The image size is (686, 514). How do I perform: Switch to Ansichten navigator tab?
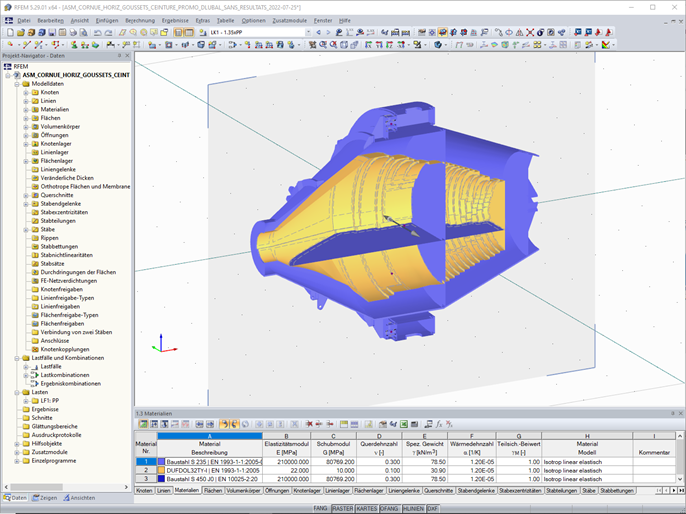pos(79,498)
